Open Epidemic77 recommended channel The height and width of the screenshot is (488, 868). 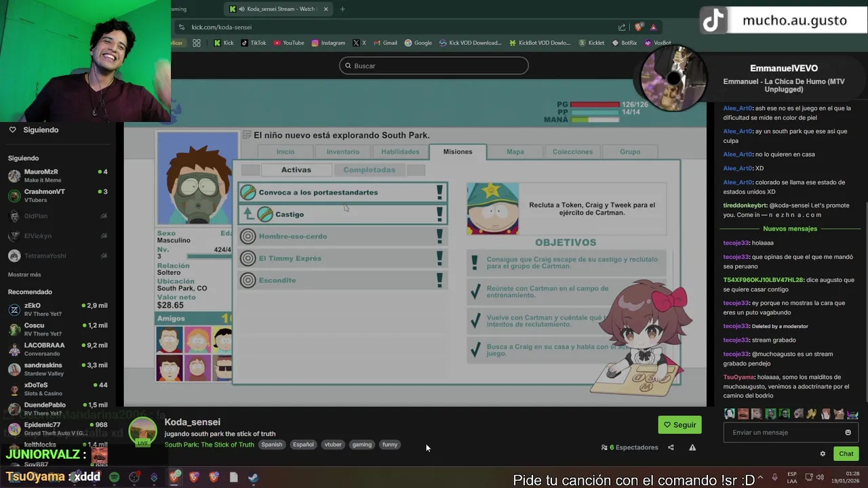(58, 429)
